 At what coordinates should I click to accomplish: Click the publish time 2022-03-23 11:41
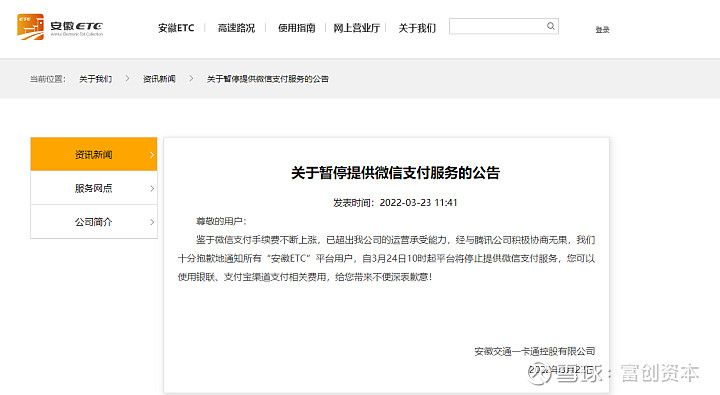click(x=418, y=203)
